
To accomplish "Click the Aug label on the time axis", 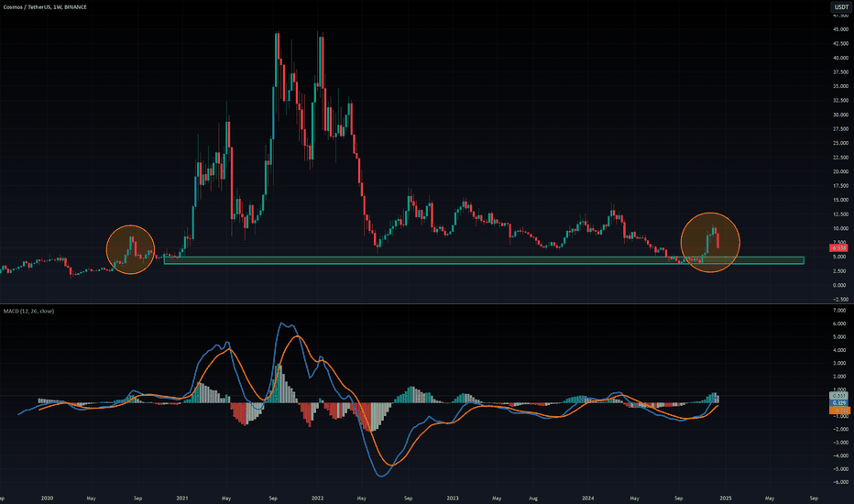I will [533, 498].
